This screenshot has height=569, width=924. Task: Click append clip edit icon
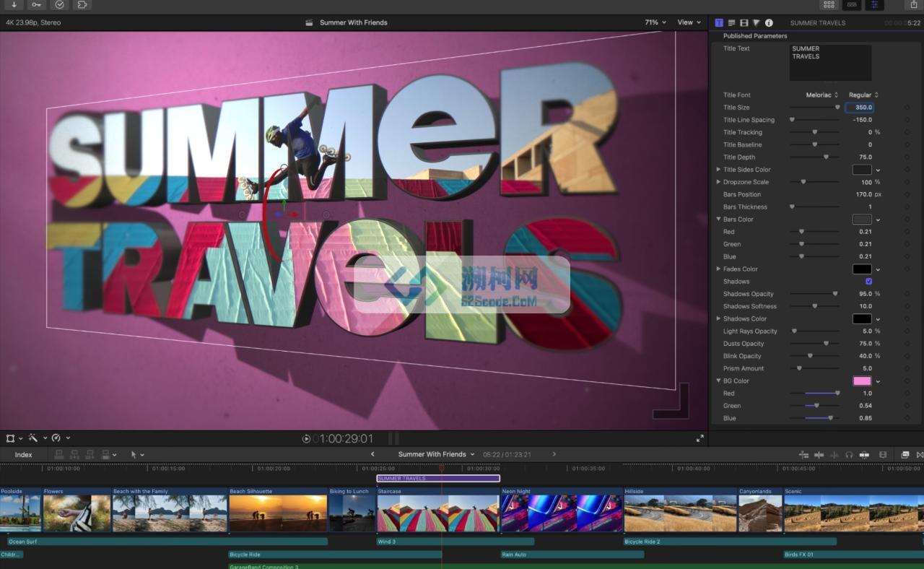[90, 454]
